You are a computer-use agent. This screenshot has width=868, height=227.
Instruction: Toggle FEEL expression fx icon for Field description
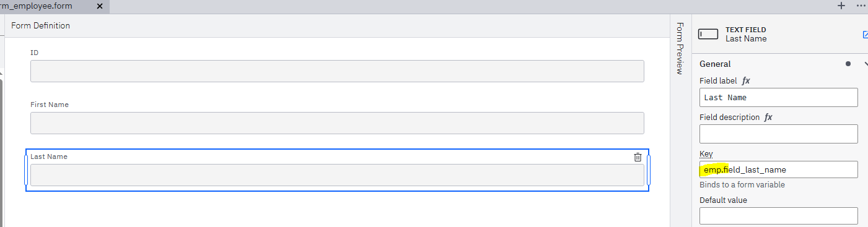768,117
